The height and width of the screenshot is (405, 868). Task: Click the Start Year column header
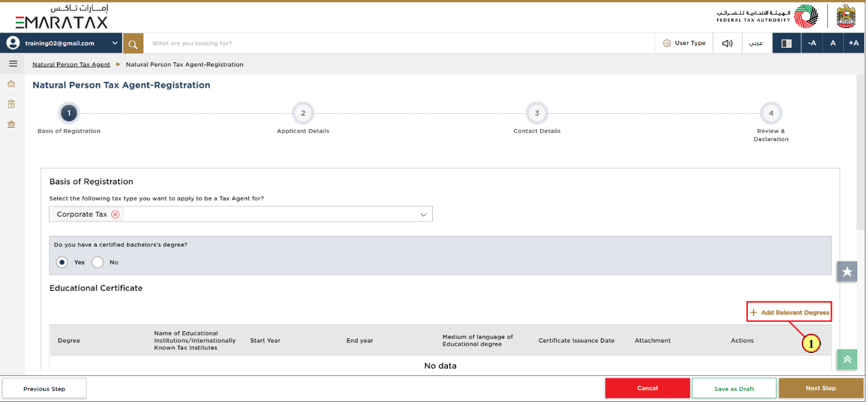pos(265,341)
